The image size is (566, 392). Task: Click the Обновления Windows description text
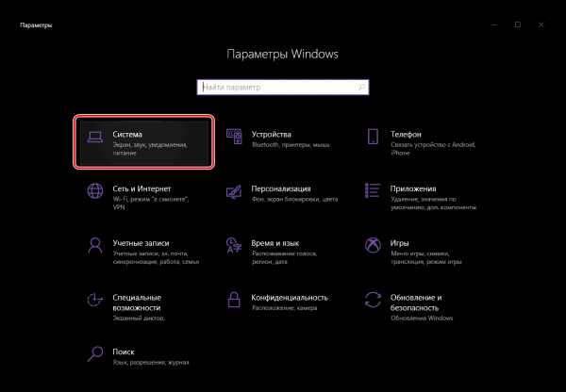(x=422, y=318)
